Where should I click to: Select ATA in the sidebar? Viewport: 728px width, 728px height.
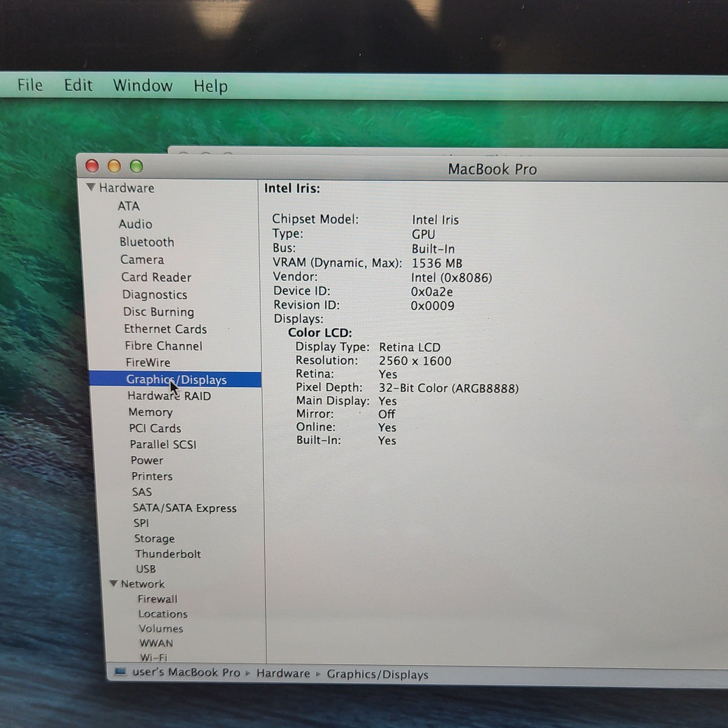[x=129, y=206]
